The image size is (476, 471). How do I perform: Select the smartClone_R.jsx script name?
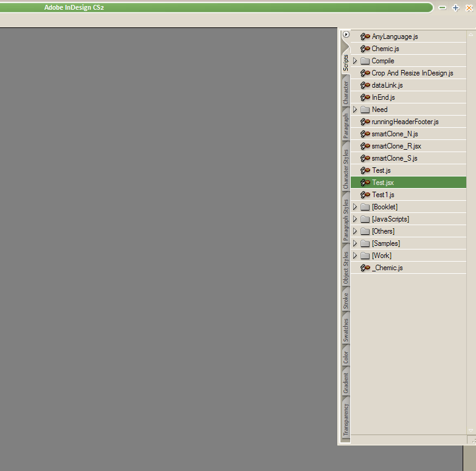[x=396, y=146]
